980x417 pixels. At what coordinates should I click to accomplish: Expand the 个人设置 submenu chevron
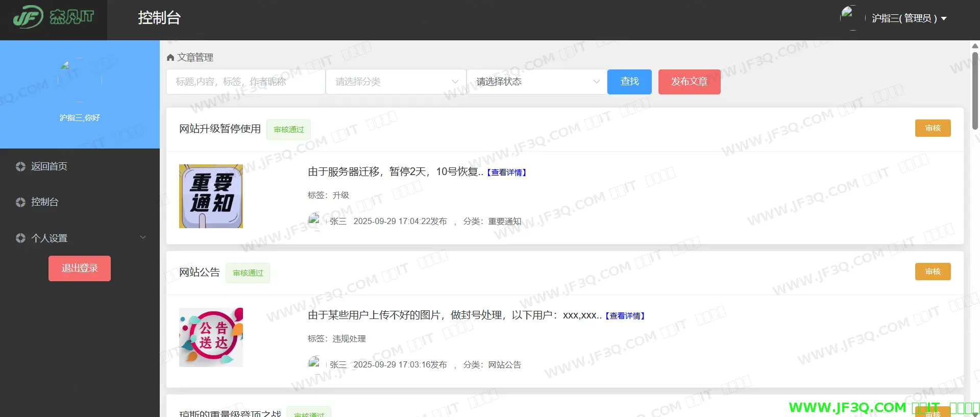pyautogui.click(x=143, y=237)
